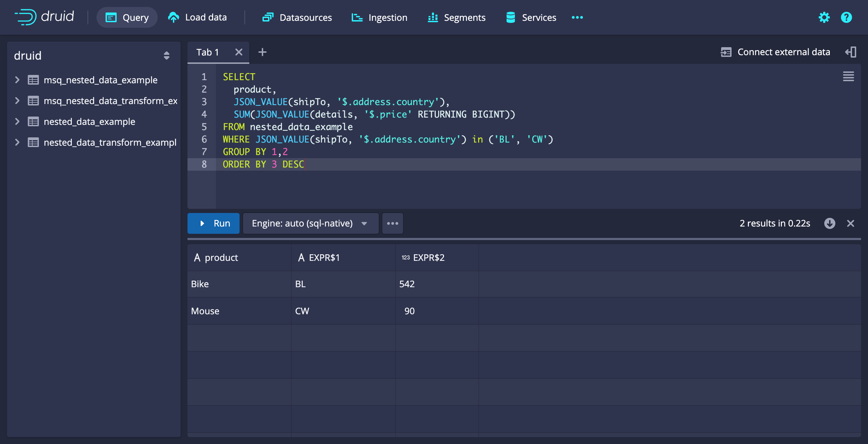Viewport: 868px width, 444px height.
Task: Collapse the side panel toggle icon
Action: [851, 52]
